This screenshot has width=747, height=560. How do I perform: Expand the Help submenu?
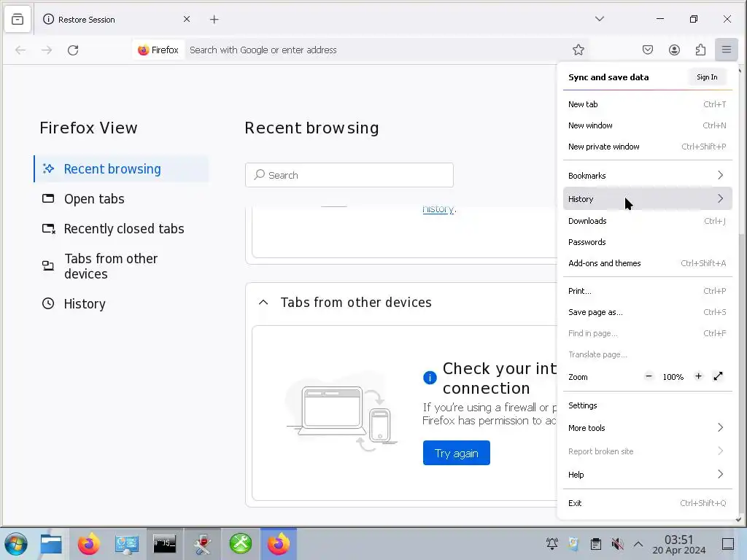point(647,475)
